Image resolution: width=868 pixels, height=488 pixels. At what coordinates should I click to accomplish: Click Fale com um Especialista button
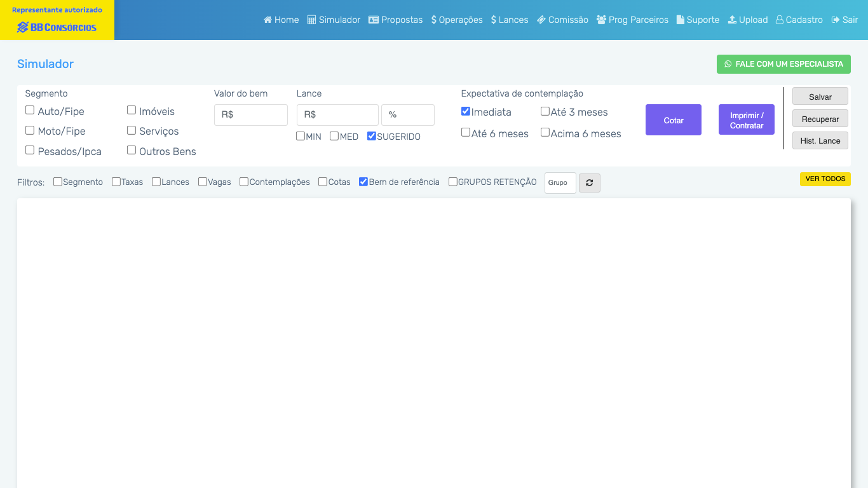click(783, 64)
